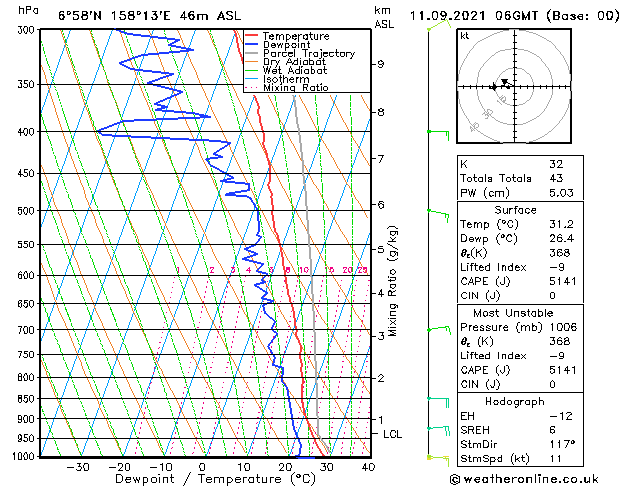Viewport: 629px width, 486px height.
Task: Click the StmDir value '117°'
Action: tap(562, 444)
